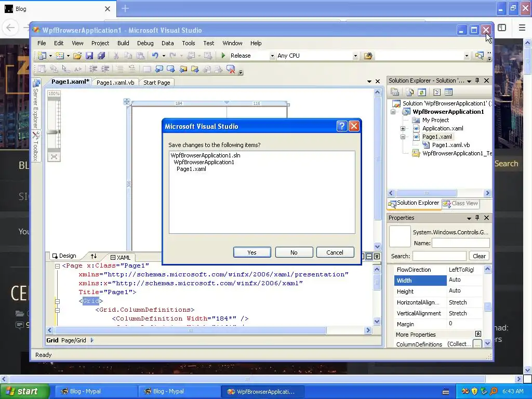Screen dimensions: 532x399
Task: Click Show All Files in Solution Explorer
Action: (410, 92)
